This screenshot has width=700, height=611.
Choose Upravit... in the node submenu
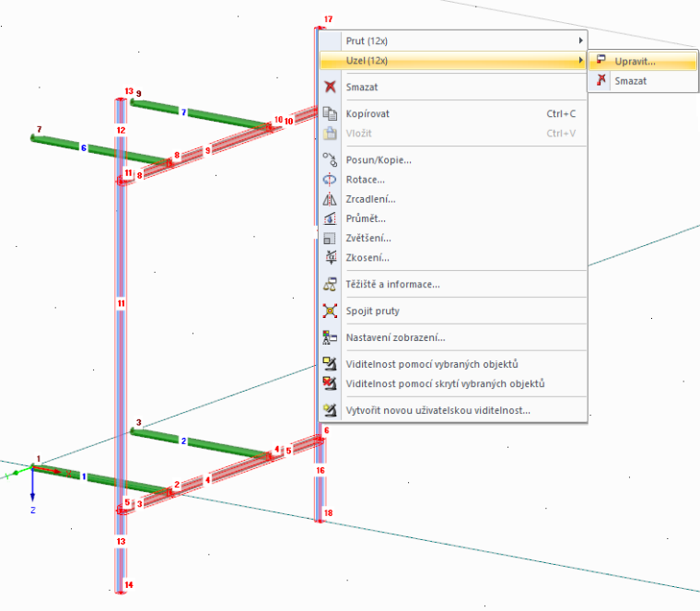643,61
